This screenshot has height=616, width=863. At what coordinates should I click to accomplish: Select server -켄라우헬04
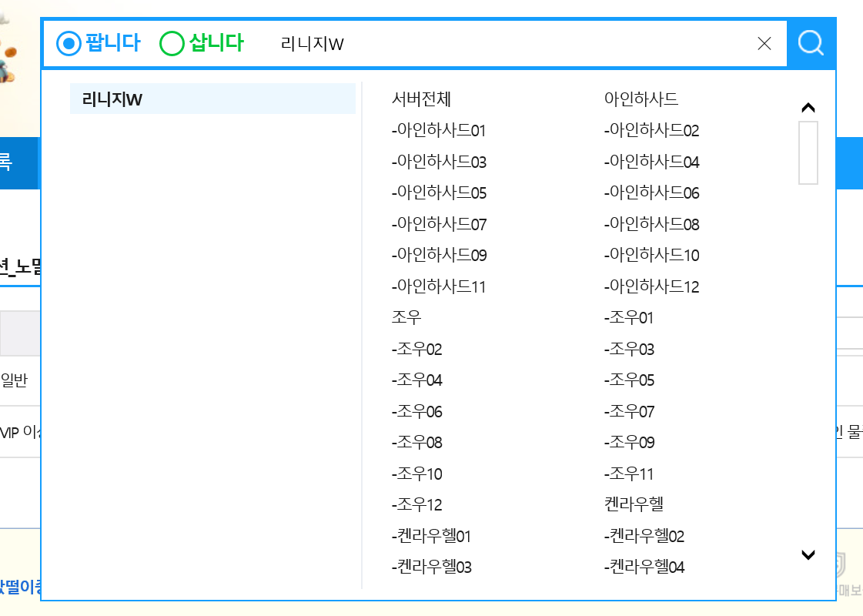(644, 567)
